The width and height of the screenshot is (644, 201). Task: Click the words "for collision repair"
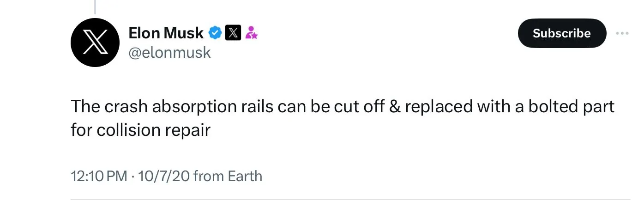click(140, 130)
